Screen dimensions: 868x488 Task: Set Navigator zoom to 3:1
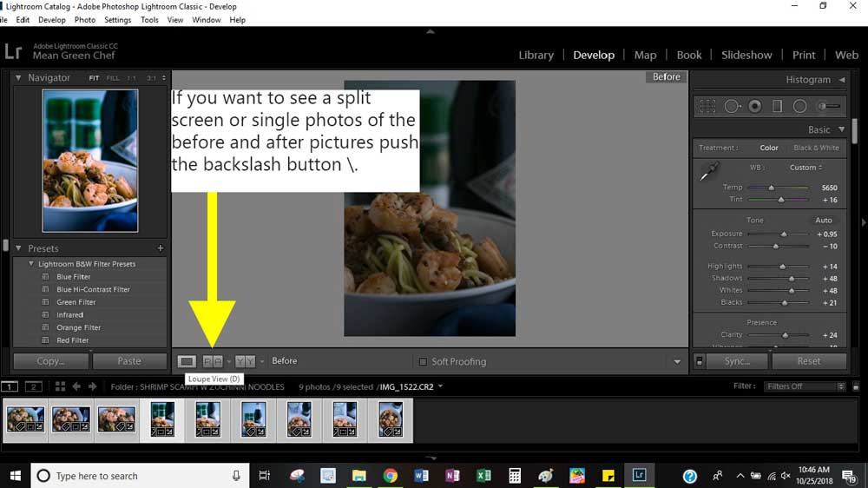[x=151, y=78]
